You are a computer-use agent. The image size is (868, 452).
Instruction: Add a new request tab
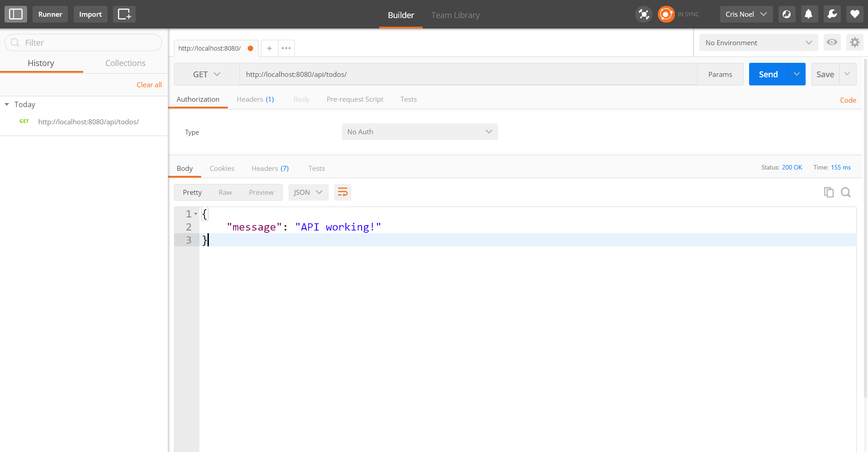click(x=269, y=48)
